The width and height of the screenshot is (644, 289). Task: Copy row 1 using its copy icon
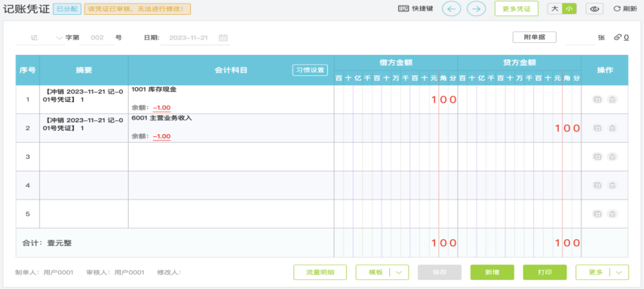pyautogui.click(x=596, y=100)
